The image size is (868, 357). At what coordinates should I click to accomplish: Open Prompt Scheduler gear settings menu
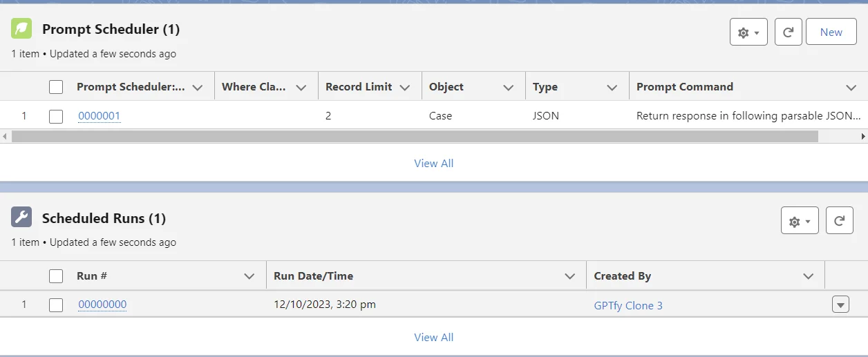pos(748,32)
